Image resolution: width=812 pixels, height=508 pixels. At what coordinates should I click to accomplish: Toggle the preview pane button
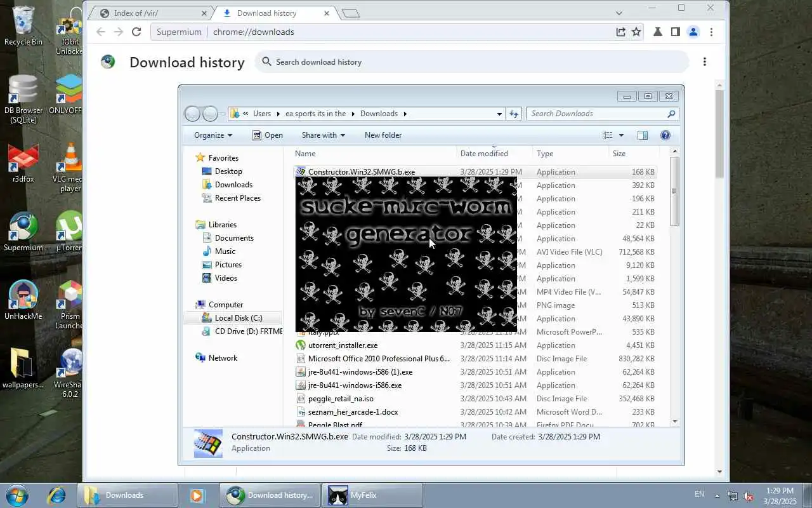click(x=642, y=135)
